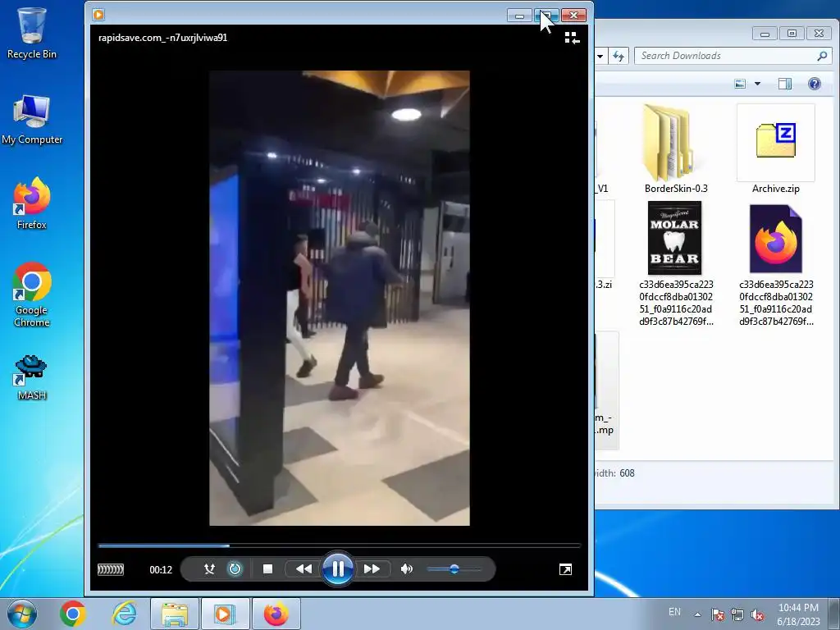Click the muted volume tray icon
Viewport: 840px width, 630px height.
pyautogui.click(x=757, y=614)
